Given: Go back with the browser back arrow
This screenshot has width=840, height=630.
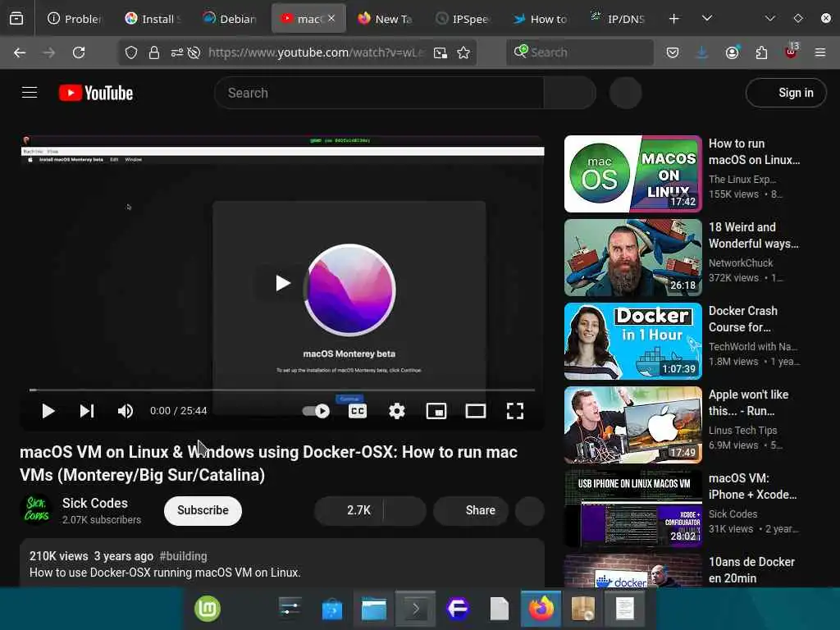Looking at the screenshot, I should pyautogui.click(x=20, y=52).
